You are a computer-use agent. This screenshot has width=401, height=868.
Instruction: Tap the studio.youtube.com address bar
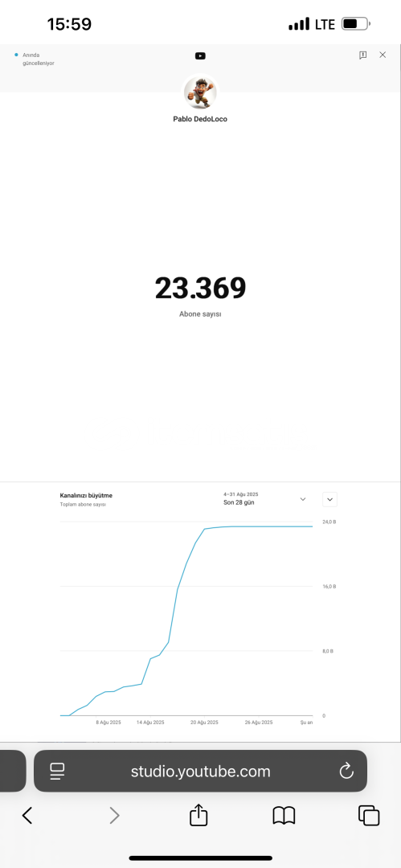(201, 771)
